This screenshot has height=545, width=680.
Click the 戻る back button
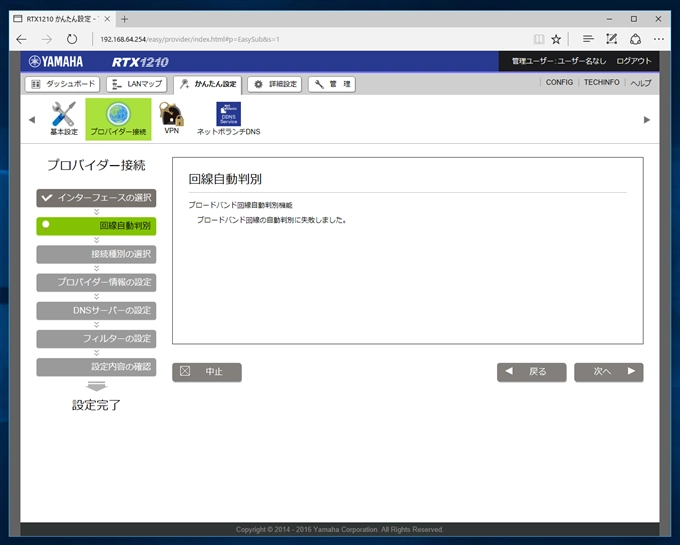pyautogui.click(x=532, y=372)
